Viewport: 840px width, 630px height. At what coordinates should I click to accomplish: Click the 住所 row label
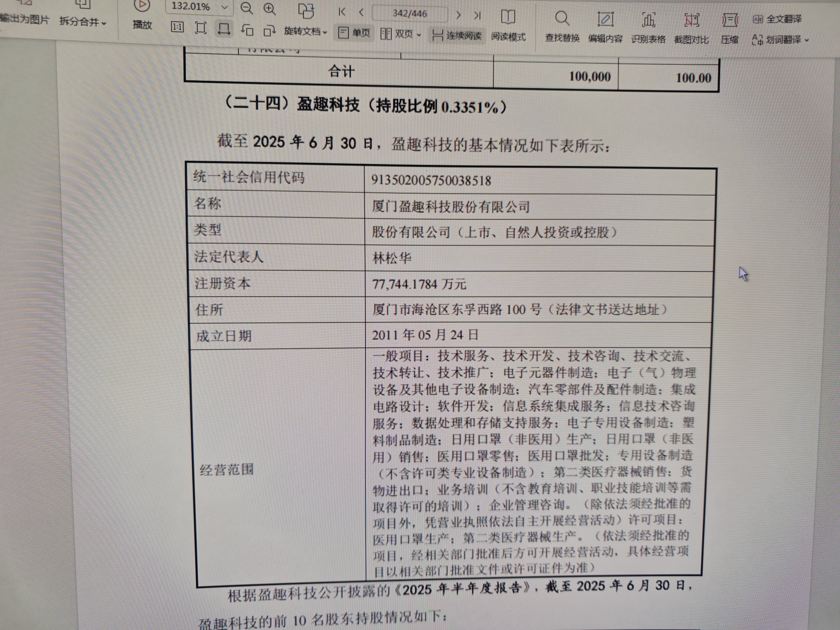tap(209, 310)
